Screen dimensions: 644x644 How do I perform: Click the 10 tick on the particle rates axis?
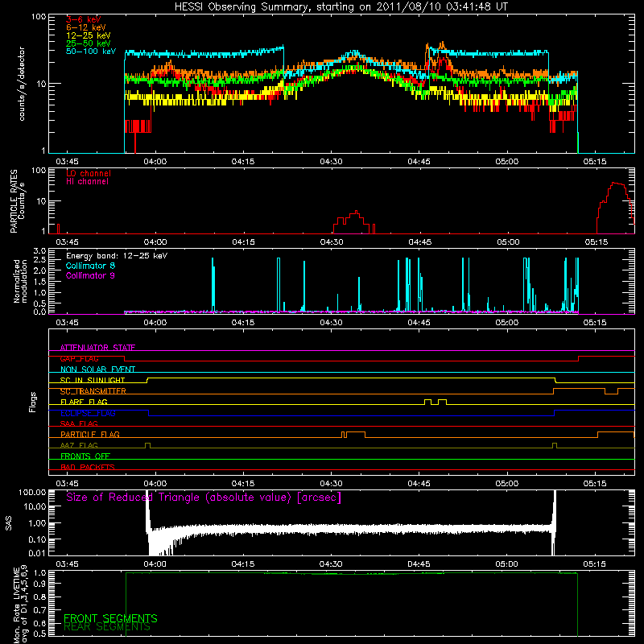(x=42, y=201)
